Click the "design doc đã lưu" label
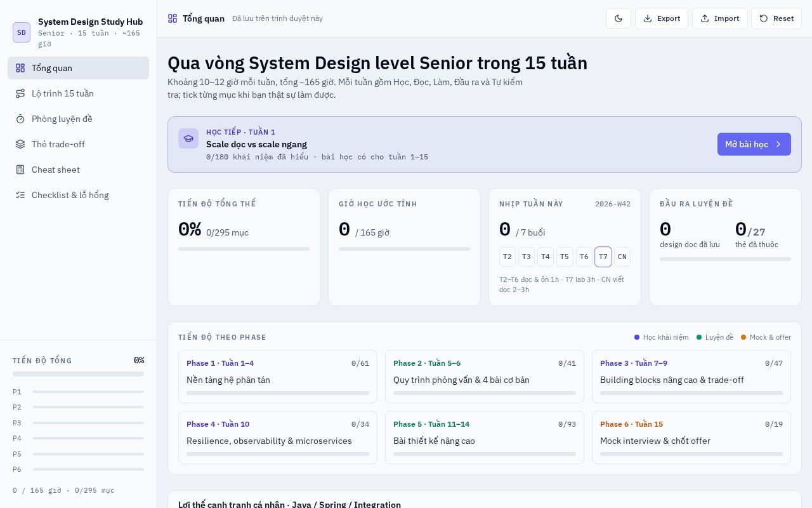The height and width of the screenshot is (508, 812). (x=690, y=244)
